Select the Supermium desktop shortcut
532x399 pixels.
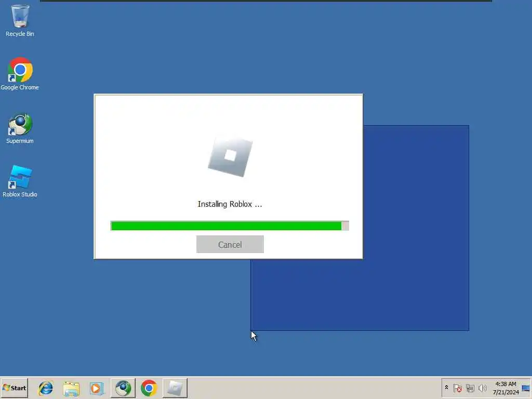click(x=20, y=128)
